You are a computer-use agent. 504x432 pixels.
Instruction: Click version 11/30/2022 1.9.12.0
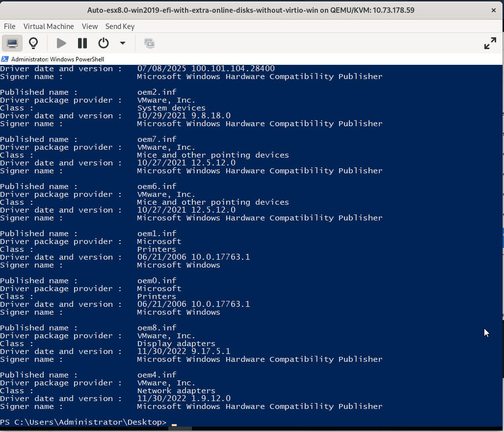click(x=184, y=399)
